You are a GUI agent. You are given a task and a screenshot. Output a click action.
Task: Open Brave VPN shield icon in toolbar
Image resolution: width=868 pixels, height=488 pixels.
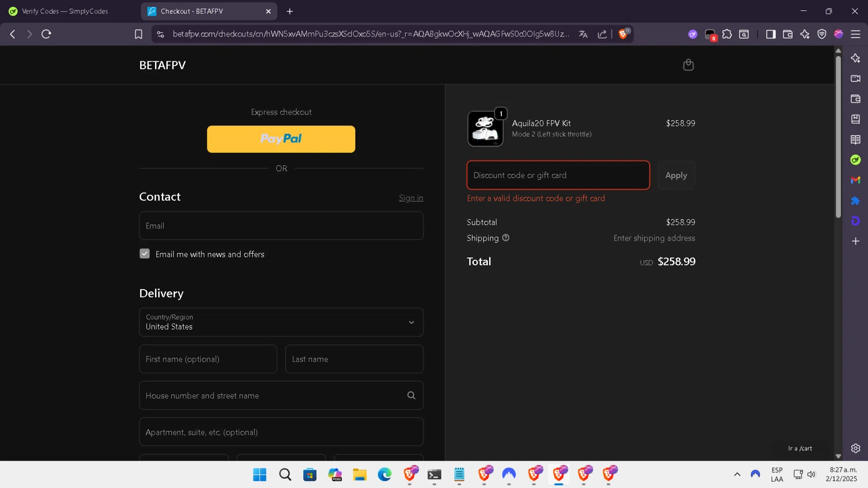coord(822,34)
